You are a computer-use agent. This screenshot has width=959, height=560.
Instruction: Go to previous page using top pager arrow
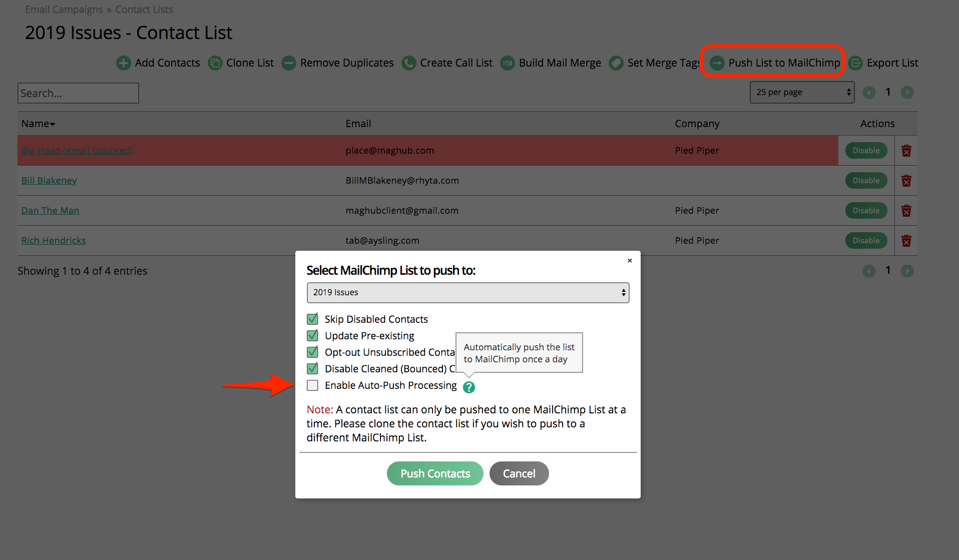coord(869,93)
